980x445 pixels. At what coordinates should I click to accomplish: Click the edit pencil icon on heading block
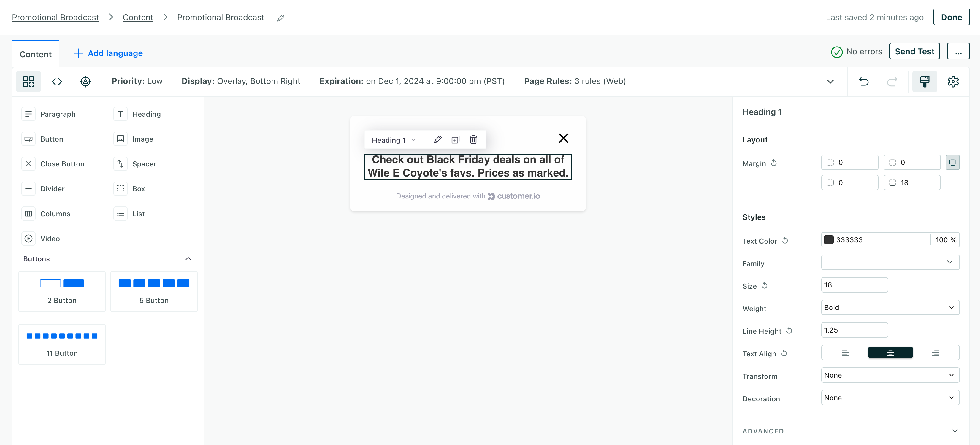pyautogui.click(x=437, y=139)
